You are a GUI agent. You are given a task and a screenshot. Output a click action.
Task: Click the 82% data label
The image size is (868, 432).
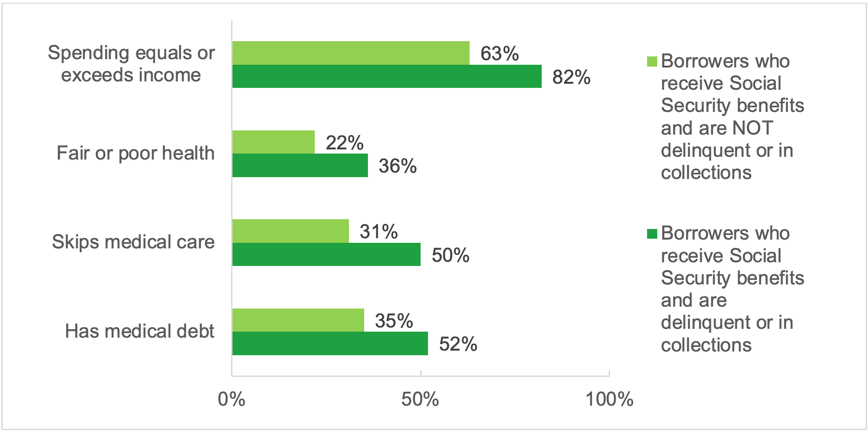point(571,77)
